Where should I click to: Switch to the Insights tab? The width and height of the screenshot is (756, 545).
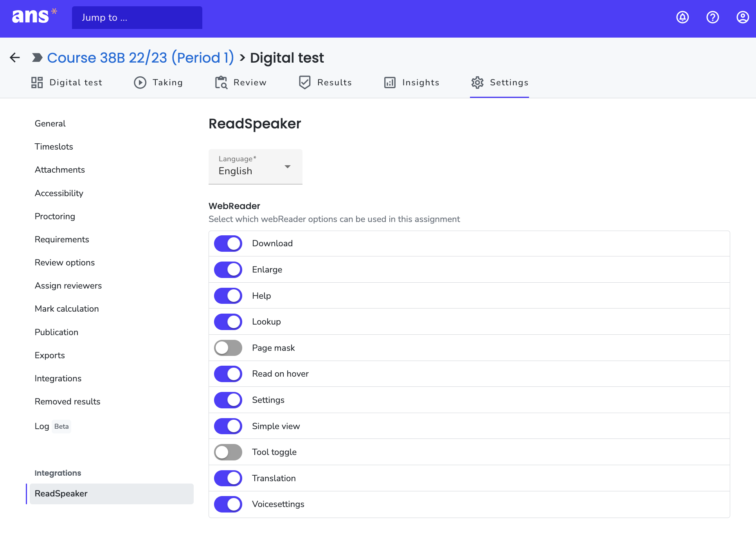pos(412,83)
